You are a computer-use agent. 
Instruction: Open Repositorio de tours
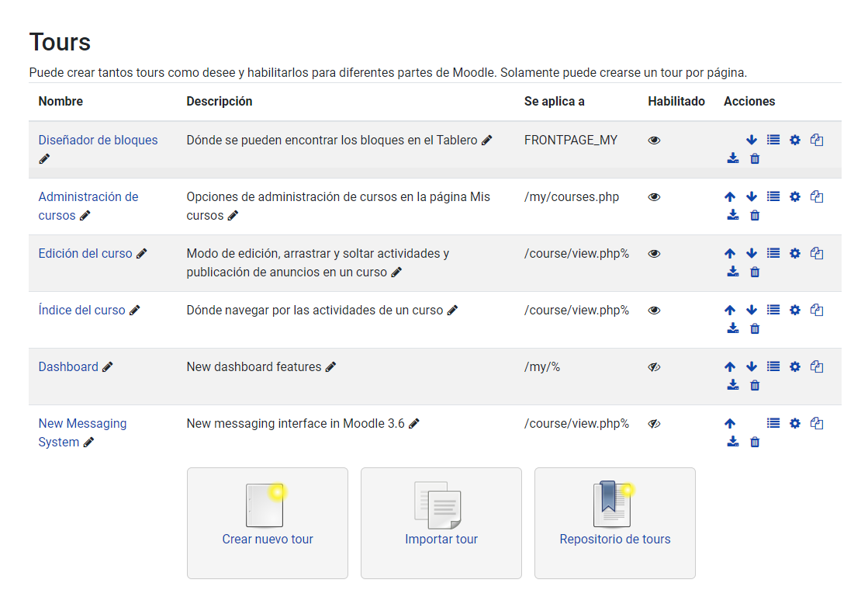click(x=615, y=522)
